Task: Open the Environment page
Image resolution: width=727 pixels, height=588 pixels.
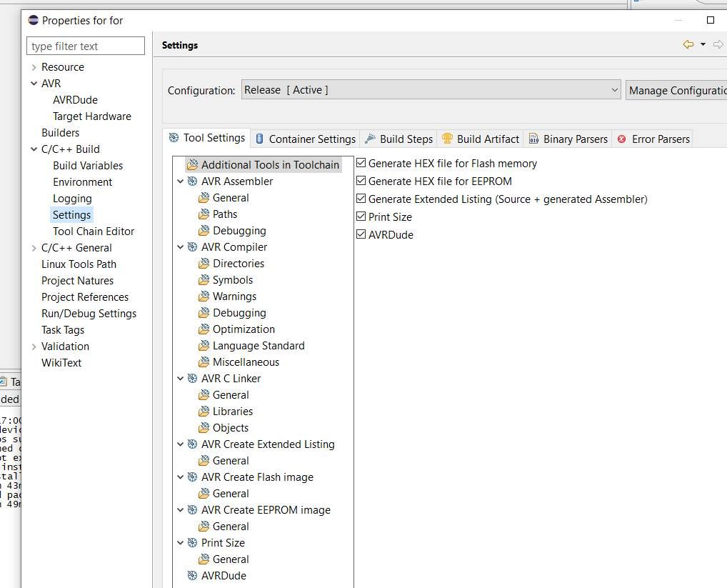Action: (83, 181)
